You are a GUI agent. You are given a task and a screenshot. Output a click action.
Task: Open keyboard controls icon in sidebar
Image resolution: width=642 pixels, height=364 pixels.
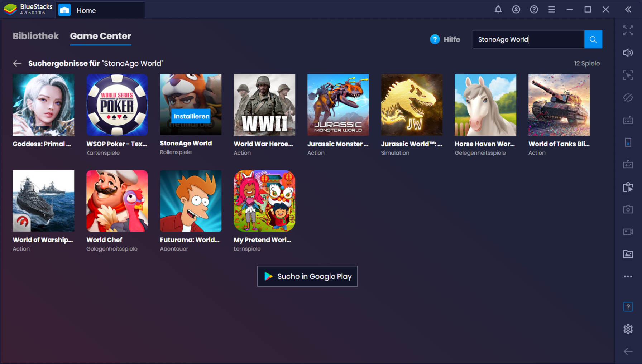point(628,120)
